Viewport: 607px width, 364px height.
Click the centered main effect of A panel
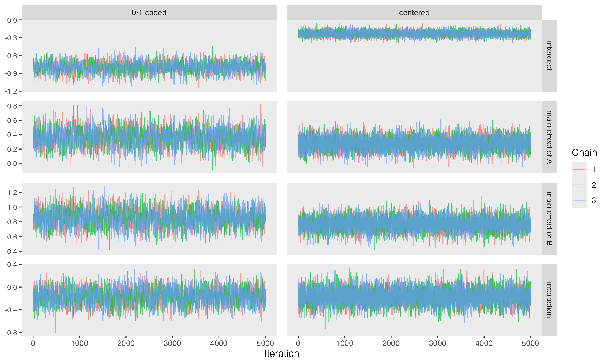click(414, 137)
